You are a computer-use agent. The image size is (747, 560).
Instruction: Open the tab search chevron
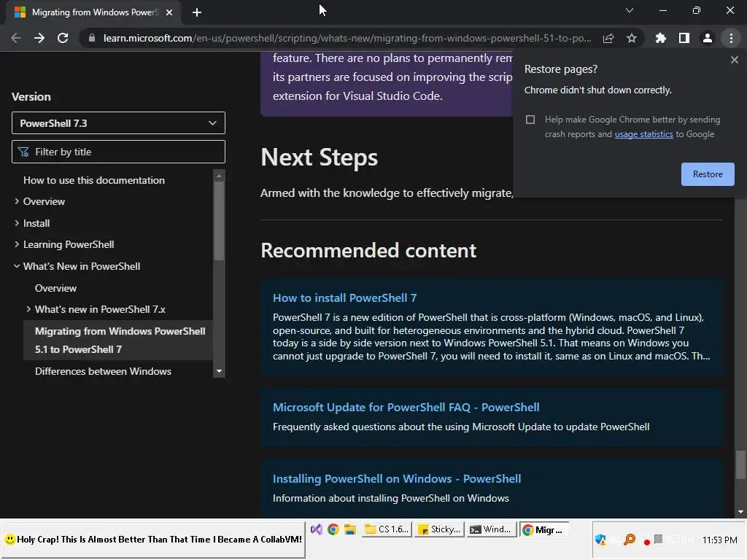pyautogui.click(x=630, y=10)
